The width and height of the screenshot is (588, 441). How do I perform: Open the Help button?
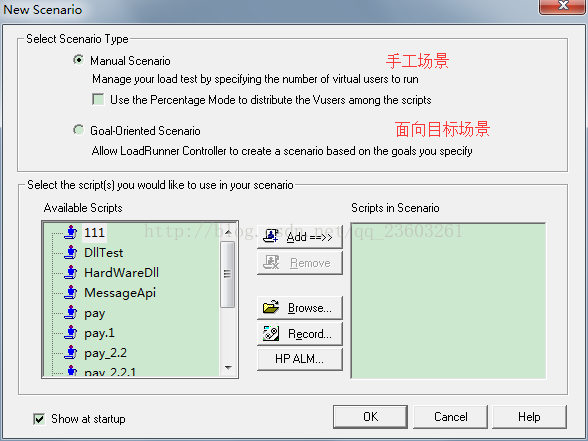pyautogui.click(x=529, y=417)
